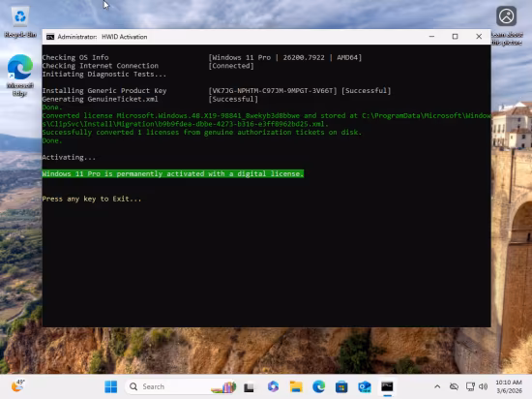Click the Administrator: HWID Activation title text
Image resolution: width=532 pixels, height=399 pixels.
[x=103, y=37]
